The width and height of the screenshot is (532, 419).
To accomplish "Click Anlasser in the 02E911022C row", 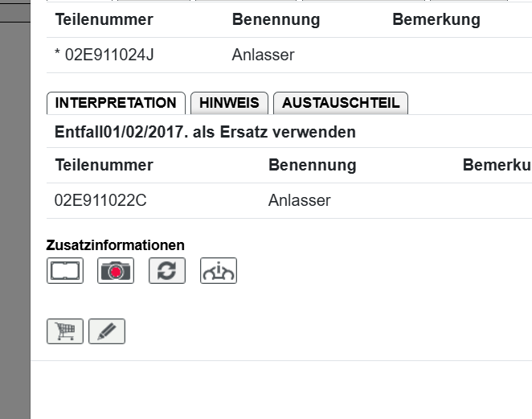I will (x=299, y=200).
